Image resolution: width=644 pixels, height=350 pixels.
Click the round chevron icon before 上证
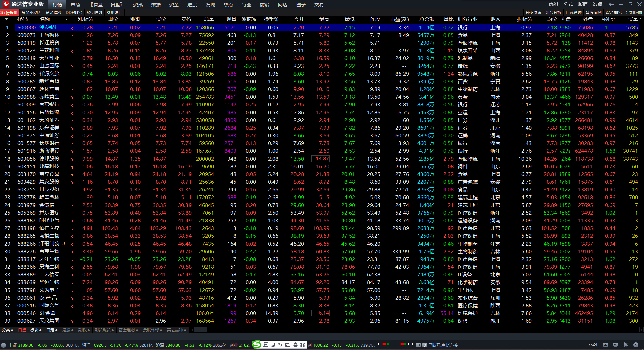point(3,345)
